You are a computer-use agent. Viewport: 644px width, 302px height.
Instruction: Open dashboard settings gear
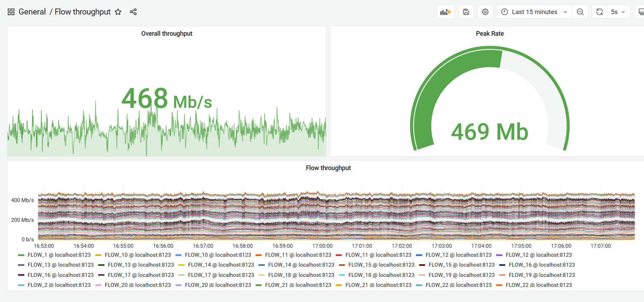[x=485, y=12]
